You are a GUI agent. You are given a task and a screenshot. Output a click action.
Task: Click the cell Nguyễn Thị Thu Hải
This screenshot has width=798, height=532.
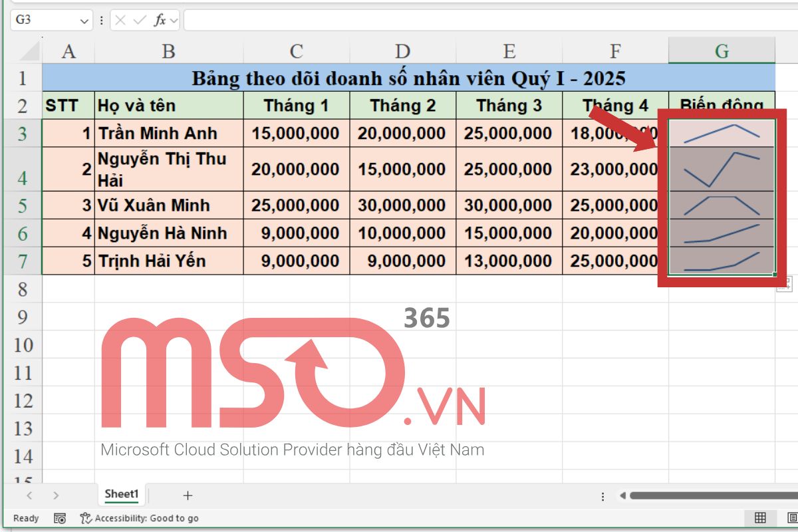tap(169, 170)
